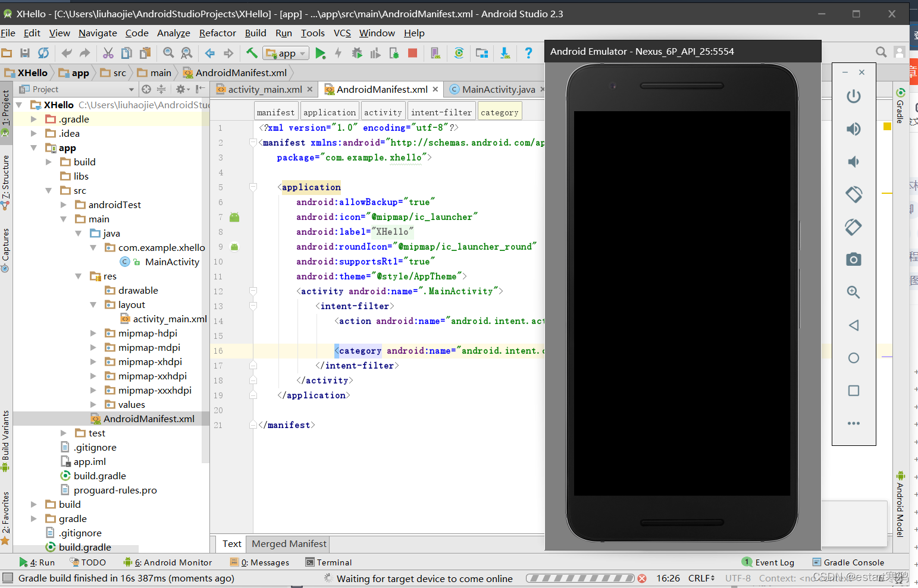This screenshot has height=588, width=918.
Task: Collapse the layout folder
Action: pos(93,304)
